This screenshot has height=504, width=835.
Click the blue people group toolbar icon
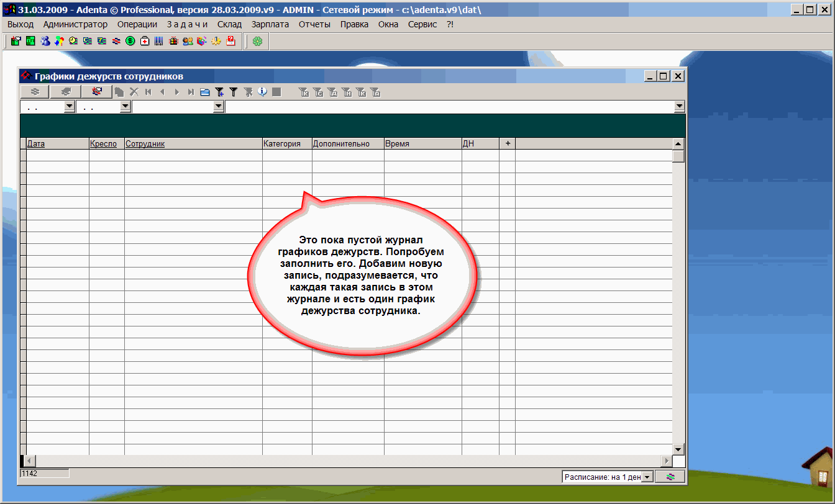click(45, 41)
